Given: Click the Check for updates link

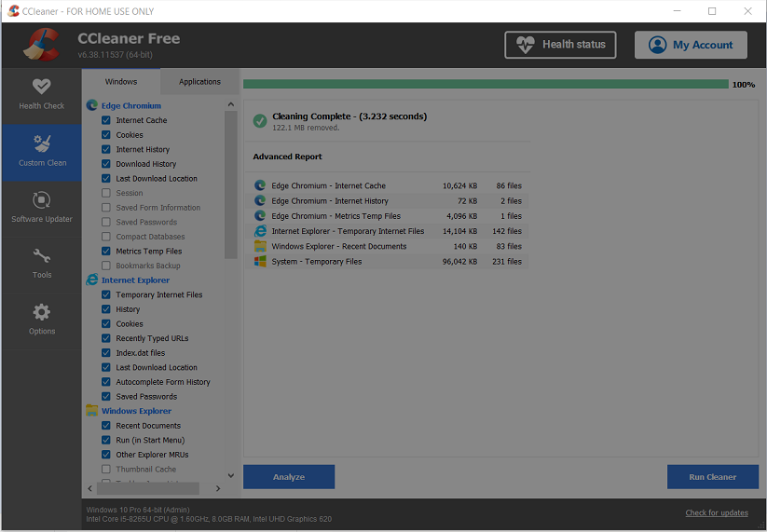Looking at the screenshot, I should (717, 512).
